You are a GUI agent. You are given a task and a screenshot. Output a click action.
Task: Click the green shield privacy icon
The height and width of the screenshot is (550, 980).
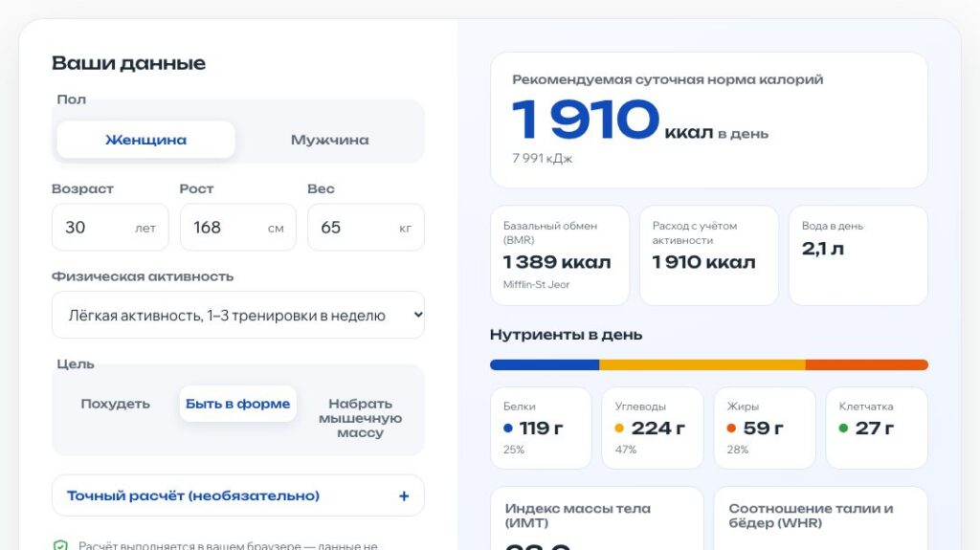[60, 545]
